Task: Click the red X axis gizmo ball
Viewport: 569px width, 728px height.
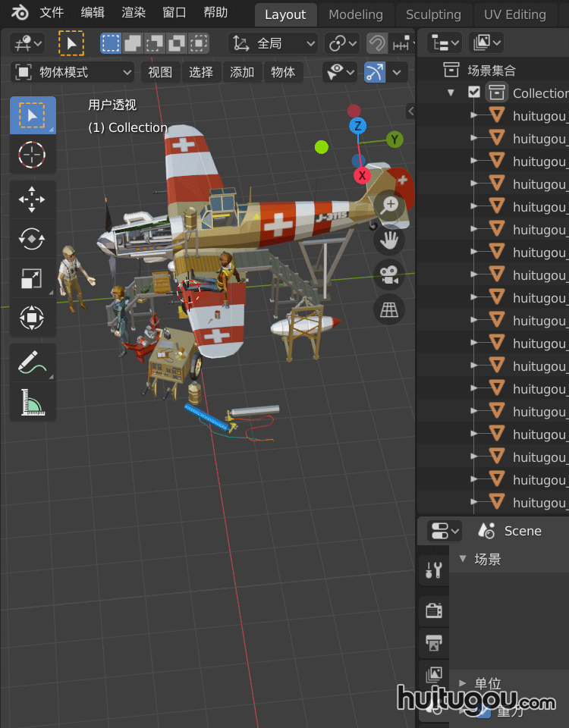Action: [x=362, y=175]
